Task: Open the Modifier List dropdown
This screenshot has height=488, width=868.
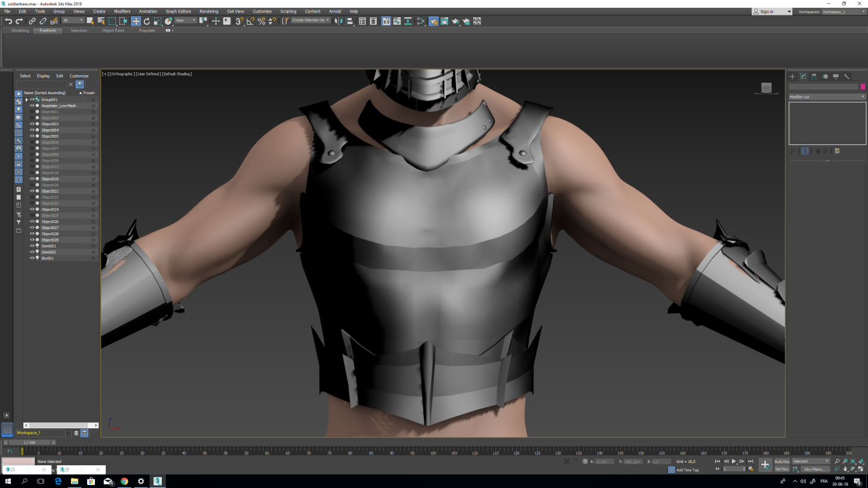Action: tap(827, 97)
